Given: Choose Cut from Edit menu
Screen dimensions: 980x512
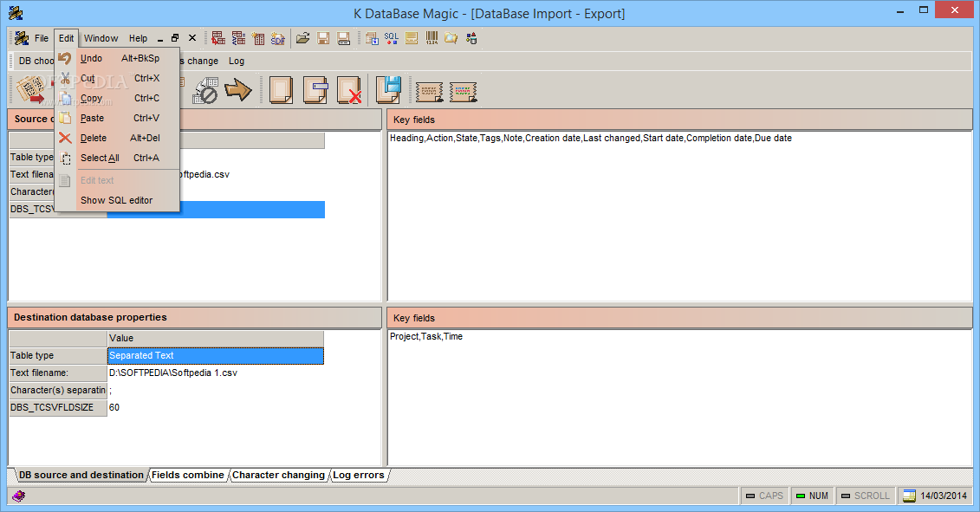Looking at the screenshot, I should (118, 78).
